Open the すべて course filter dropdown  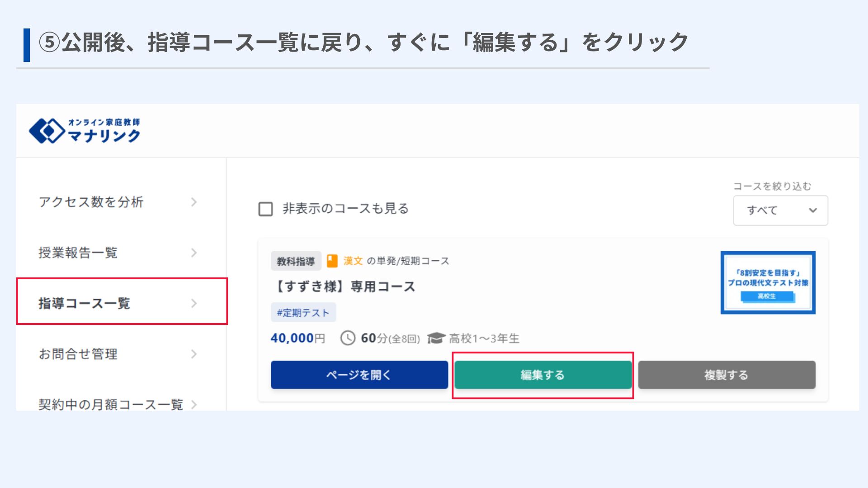point(780,211)
